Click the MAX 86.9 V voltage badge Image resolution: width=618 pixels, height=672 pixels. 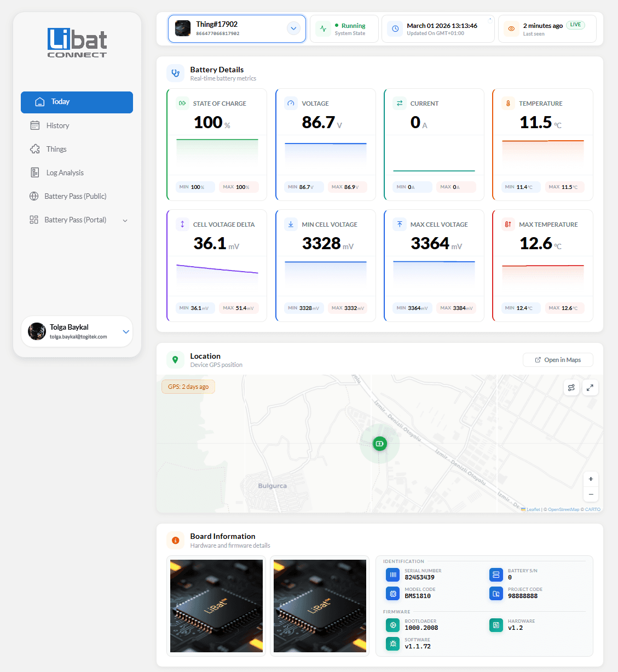pos(347,187)
